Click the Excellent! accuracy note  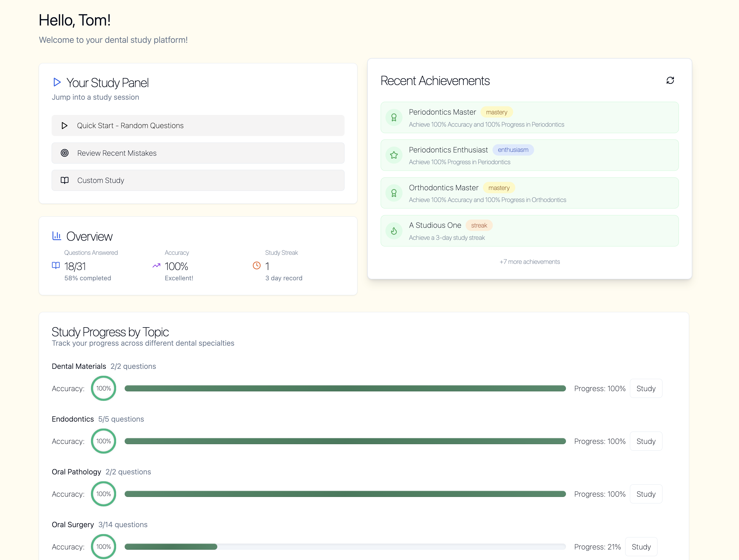pyautogui.click(x=179, y=278)
